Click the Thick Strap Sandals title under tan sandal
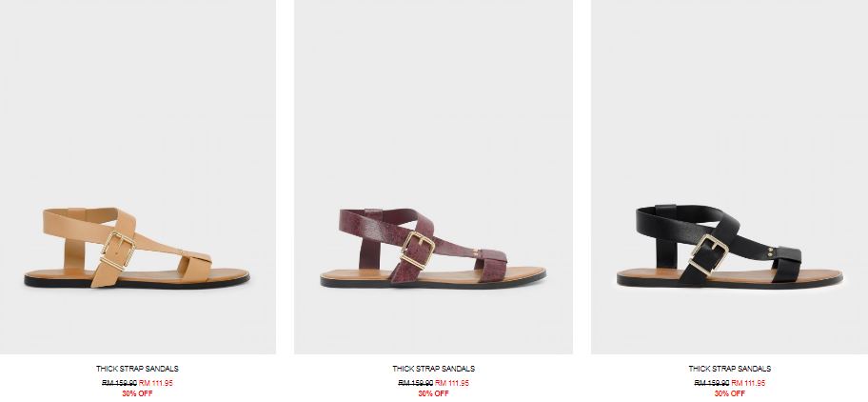 coord(137,369)
